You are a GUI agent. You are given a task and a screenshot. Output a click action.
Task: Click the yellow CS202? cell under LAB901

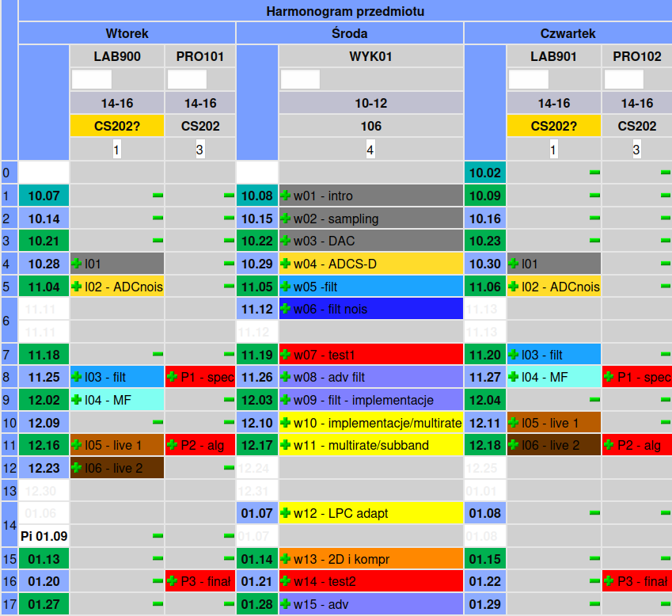coord(553,126)
